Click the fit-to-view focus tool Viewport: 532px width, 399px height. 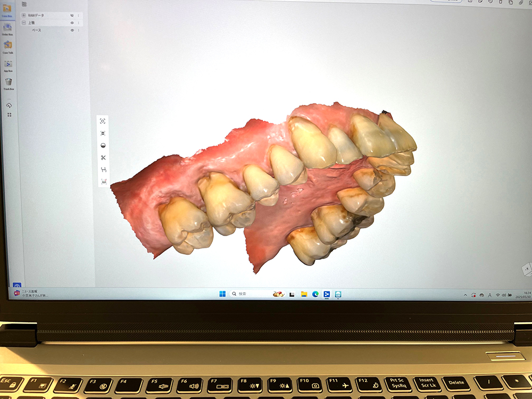click(x=103, y=121)
